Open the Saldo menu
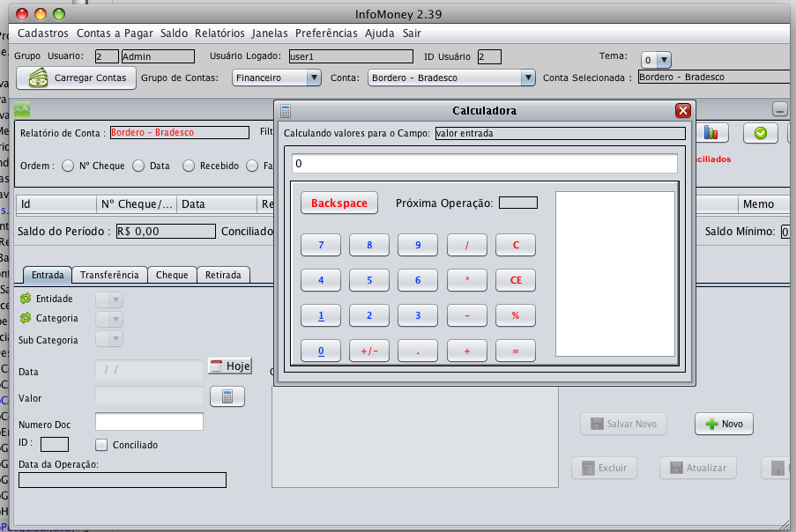The width and height of the screenshot is (796, 532). click(175, 33)
